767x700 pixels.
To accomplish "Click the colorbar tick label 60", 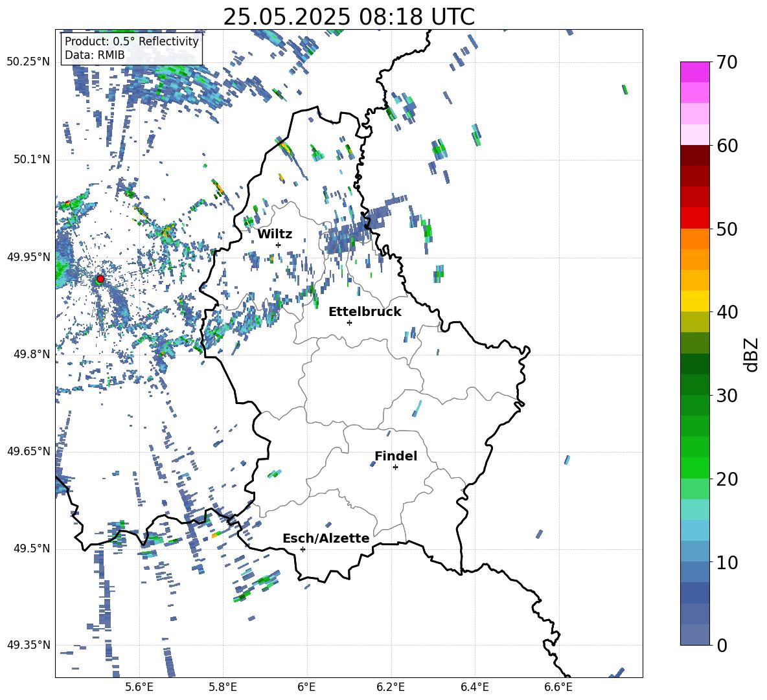I will point(727,146).
